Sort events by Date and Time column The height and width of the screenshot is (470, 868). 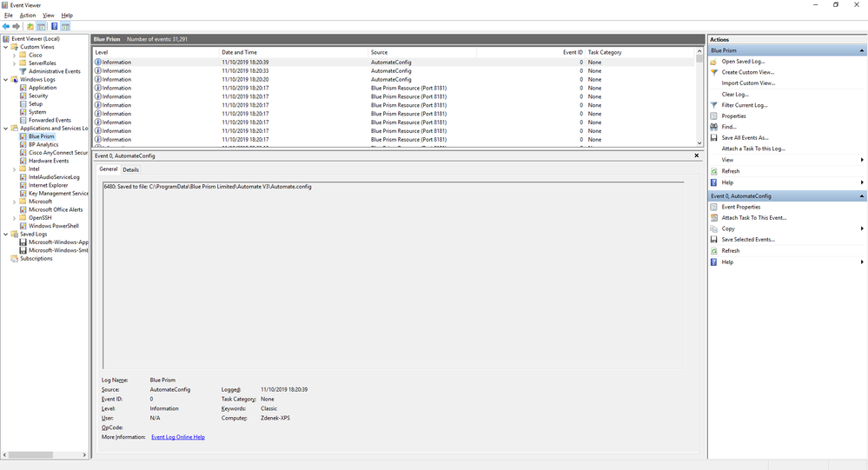tap(294, 53)
